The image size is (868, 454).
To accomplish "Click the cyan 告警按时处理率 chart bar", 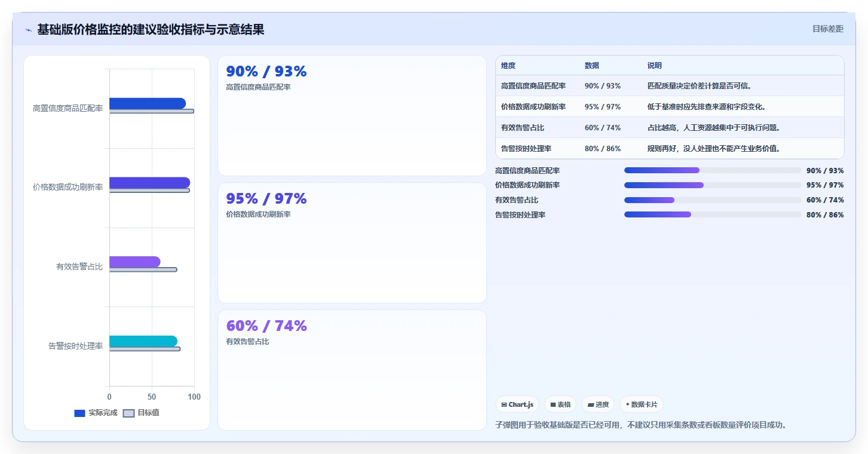I will click(143, 342).
